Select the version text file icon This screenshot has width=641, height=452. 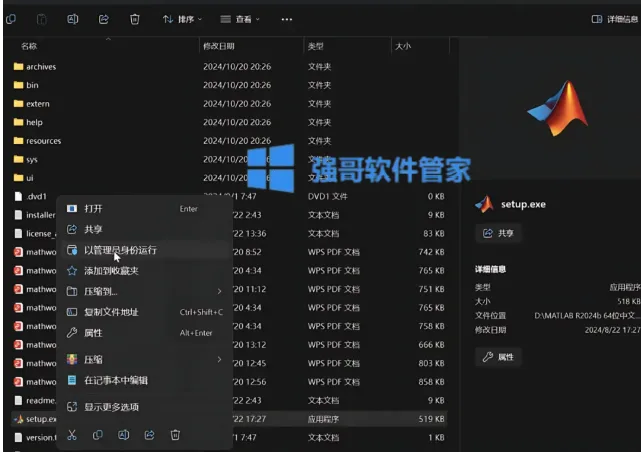pos(18,437)
